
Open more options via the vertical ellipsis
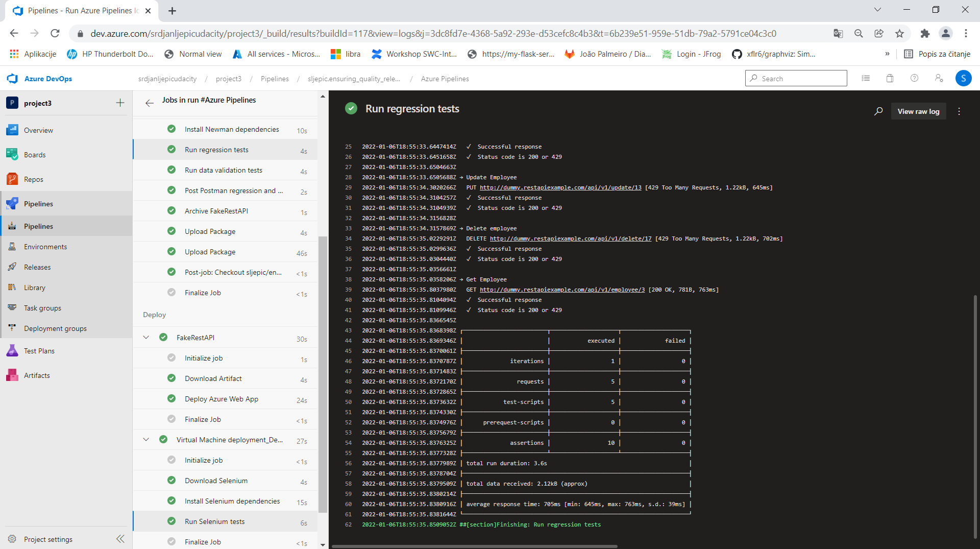(x=959, y=111)
